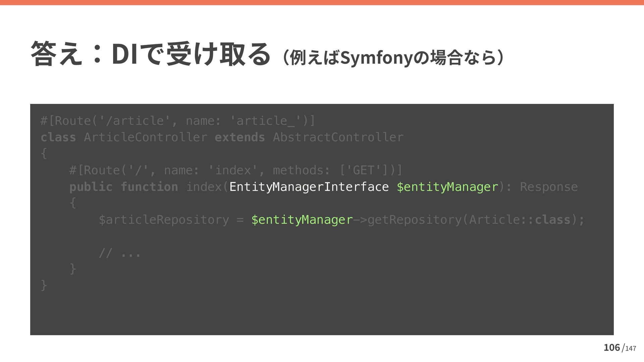The width and height of the screenshot is (644, 362).
Task: Click the subtitle "例えばSymfonyの場合なら"
Action: click(x=392, y=58)
